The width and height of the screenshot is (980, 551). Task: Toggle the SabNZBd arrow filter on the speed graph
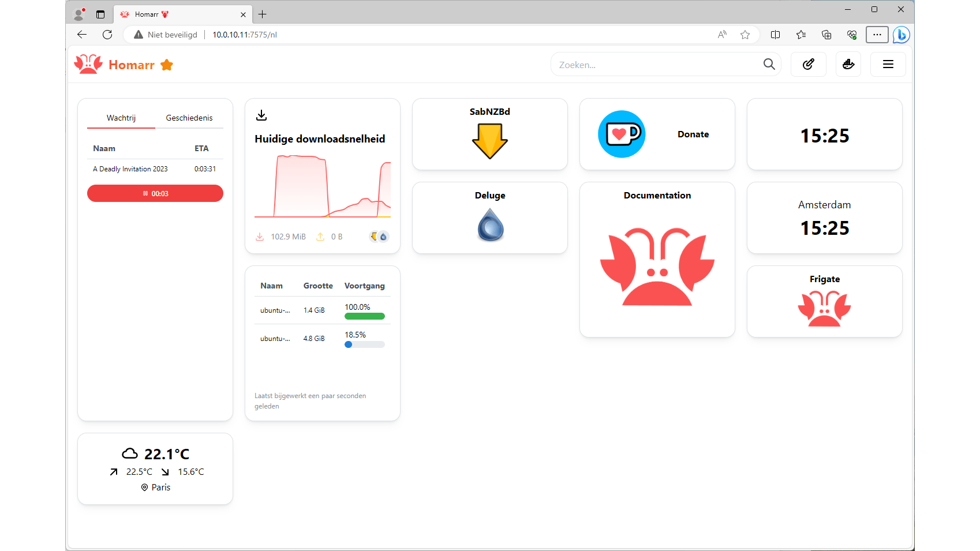pyautogui.click(x=375, y=236)
